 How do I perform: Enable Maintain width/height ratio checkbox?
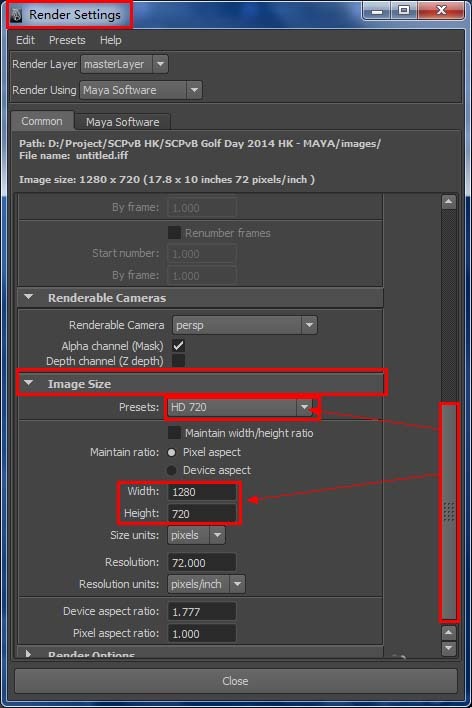pyautogui.click(x=174, y=433)
